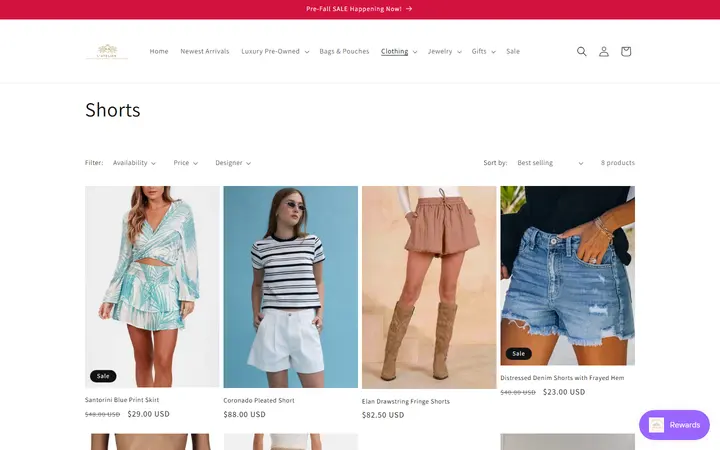Open Santorini Blue Print Skirt product link
The image size is (720, 450).
point(122,400)
